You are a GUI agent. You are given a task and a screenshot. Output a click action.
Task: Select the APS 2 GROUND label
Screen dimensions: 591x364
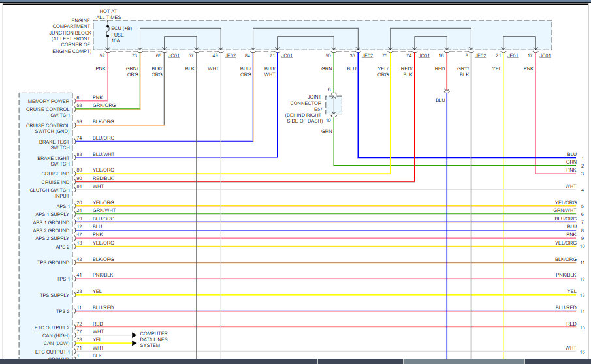[51, 230]
